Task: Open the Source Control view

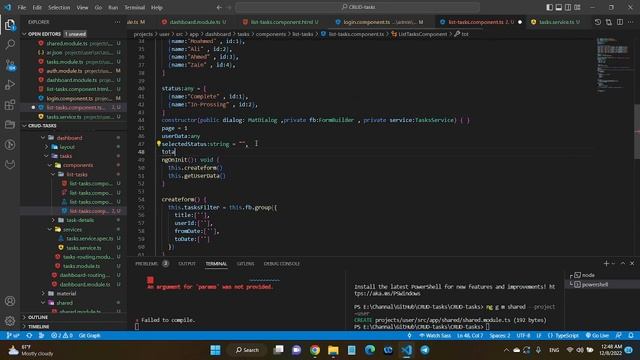Action: pos(10,64)
